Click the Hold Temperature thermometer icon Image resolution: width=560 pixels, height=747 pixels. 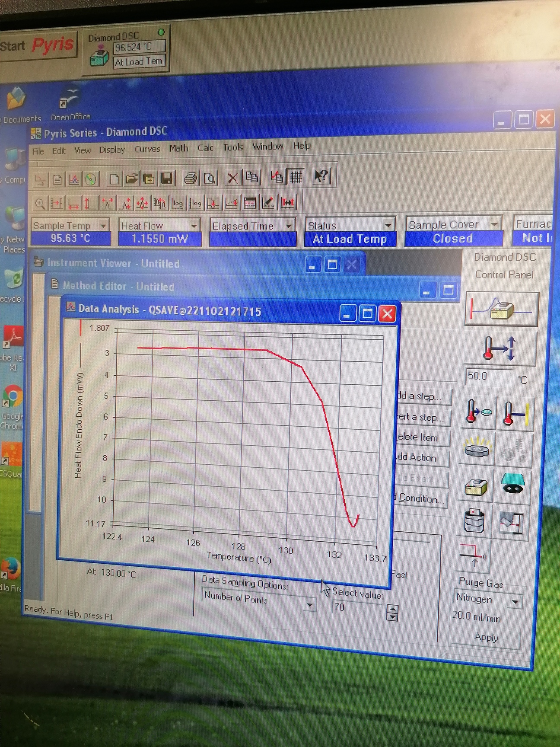(x=515, y=413)
